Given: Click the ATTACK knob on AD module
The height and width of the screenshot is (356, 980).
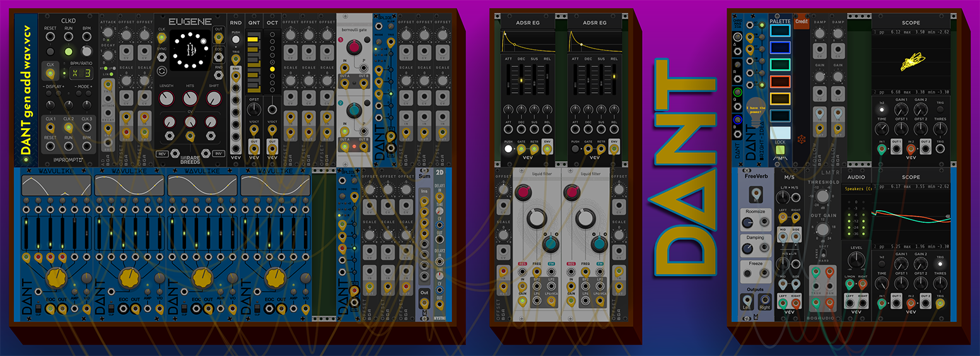Looking at the screenshot, I should point(108,33).
